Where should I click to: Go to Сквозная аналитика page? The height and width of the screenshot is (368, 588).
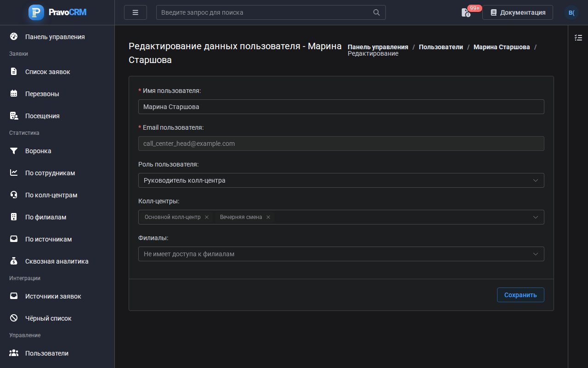click(x=57, y=261)
